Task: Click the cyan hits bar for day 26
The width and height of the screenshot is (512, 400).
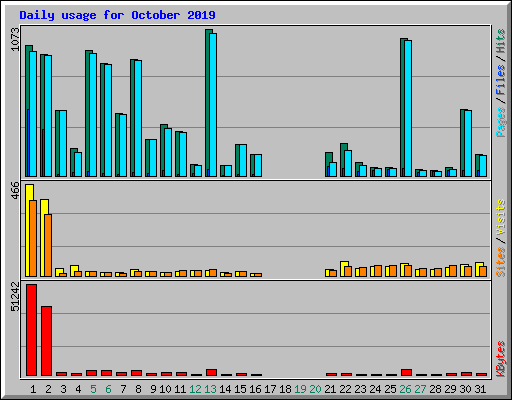Action: coord(408,108)
